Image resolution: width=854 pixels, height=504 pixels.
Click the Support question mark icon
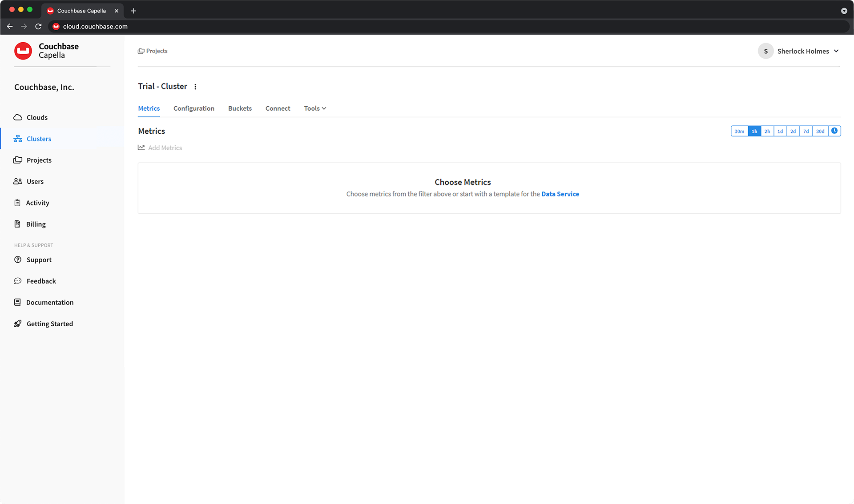click(x=18, y=260)
